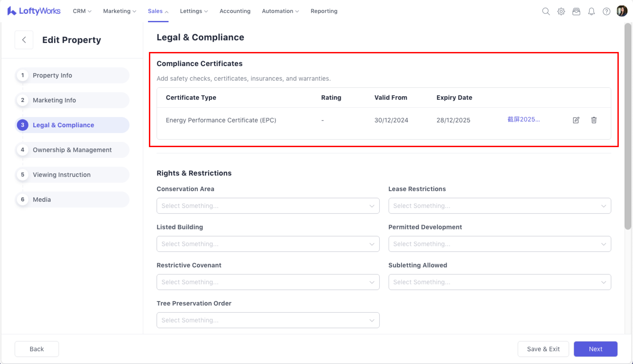Viewport: 633px width, 364px height.
Task: Click the search magnifier icon
Action: pos(546,11)
